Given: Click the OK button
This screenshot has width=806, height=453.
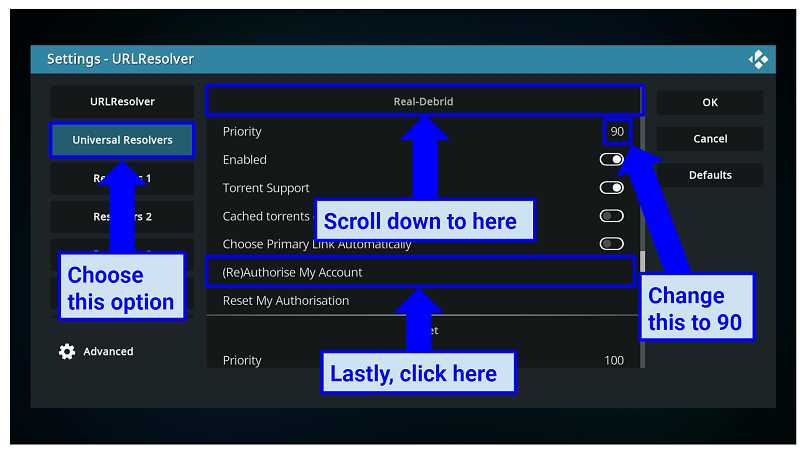Looking at the screenshot, I should 710,102.
